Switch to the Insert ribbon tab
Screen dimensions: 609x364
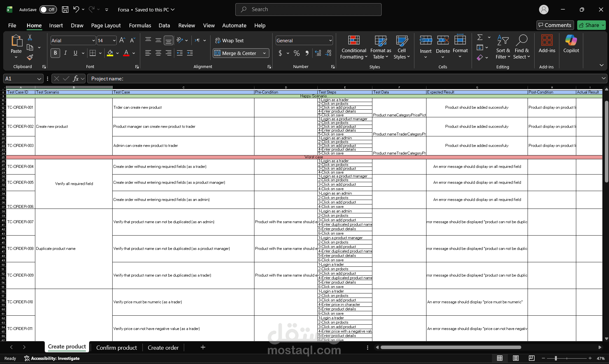[56, 25]
